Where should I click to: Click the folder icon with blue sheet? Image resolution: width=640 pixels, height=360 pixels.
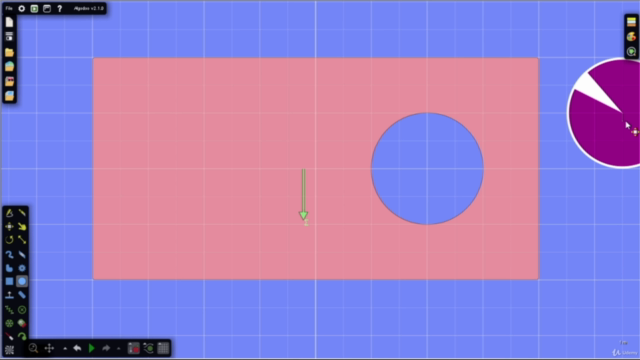tap(9, 96)
